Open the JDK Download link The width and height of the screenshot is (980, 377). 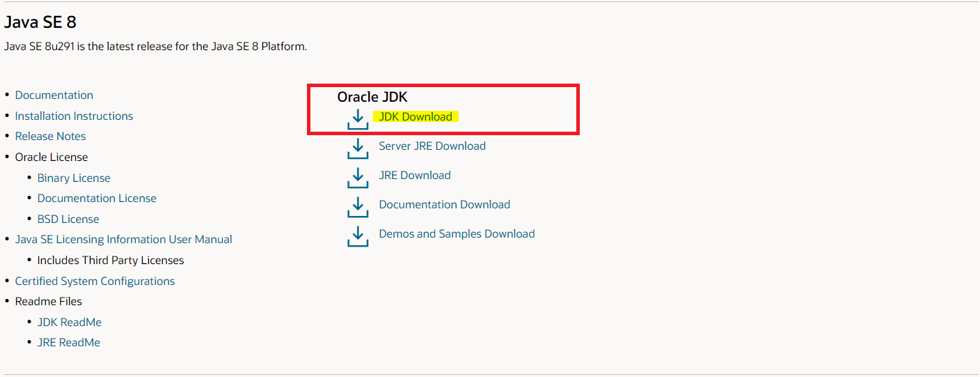416,116
